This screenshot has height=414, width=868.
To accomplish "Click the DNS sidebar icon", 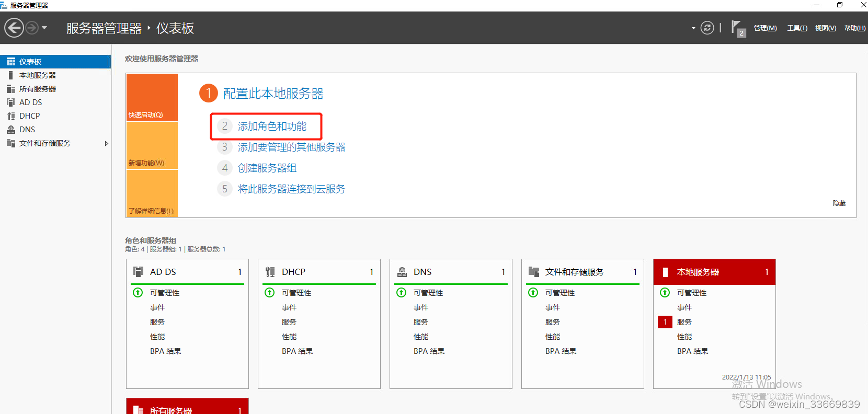I will [x=11, y=130].
